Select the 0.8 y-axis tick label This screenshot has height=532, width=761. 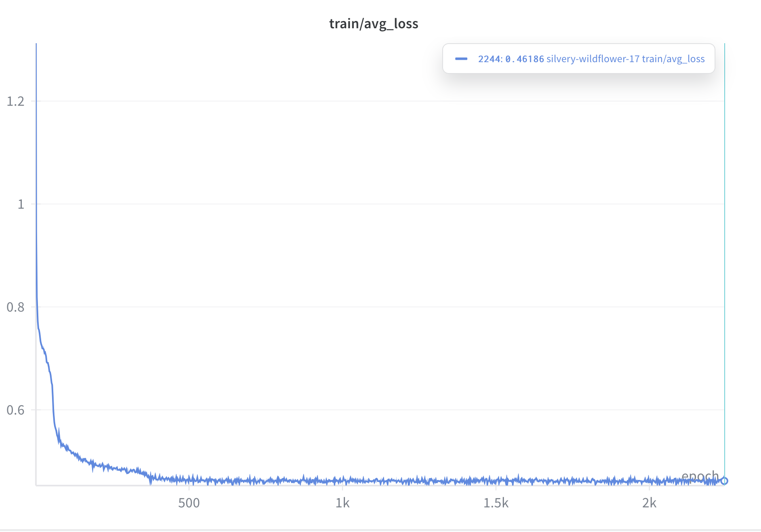[x=16, y=307]
